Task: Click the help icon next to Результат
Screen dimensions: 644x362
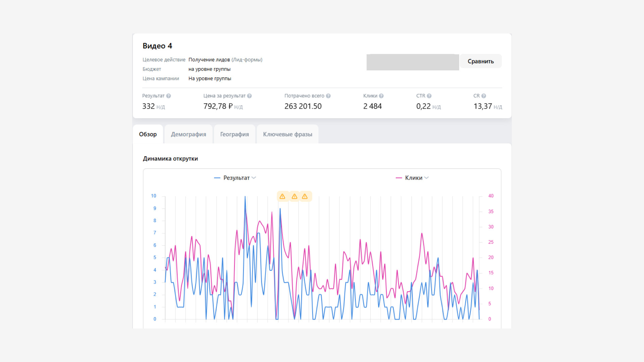Action: [x=168, y=96]
